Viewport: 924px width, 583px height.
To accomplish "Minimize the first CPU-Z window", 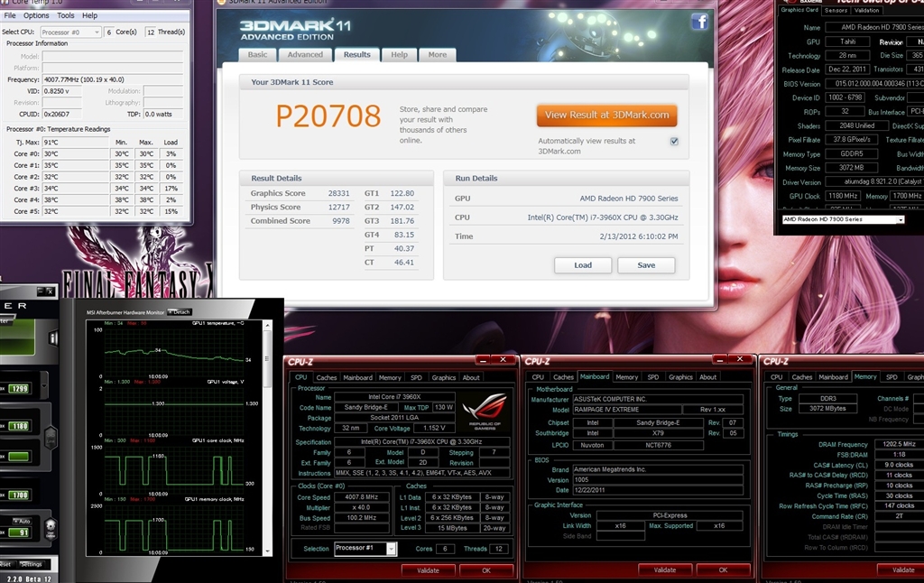I will tap(484, 359).
